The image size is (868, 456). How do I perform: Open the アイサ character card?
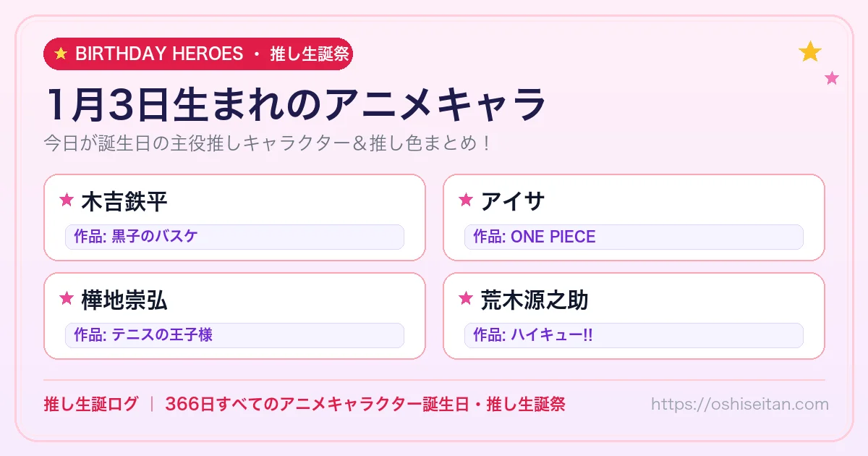click(x=634, y=217)
